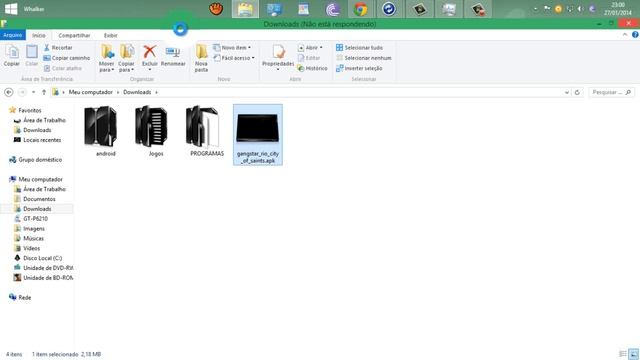Click Histórico in the ribbon

(313, 68)
